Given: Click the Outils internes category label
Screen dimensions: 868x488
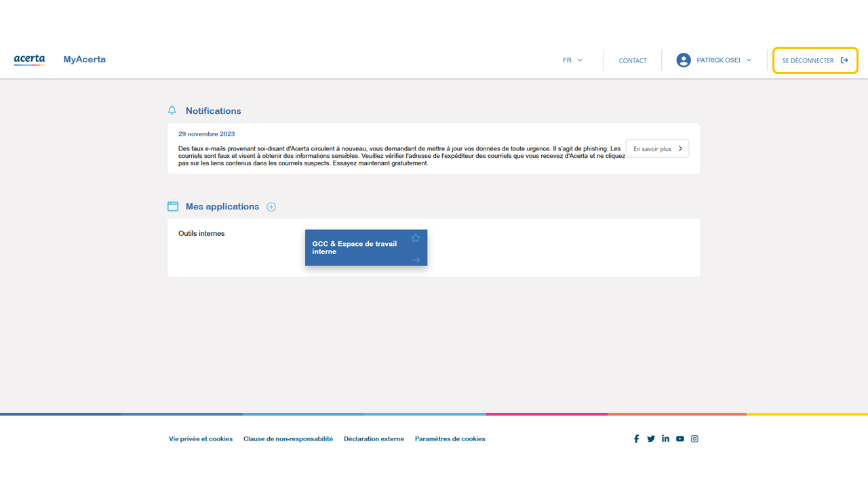Looking at the screenshot, I should pos(201,233).
